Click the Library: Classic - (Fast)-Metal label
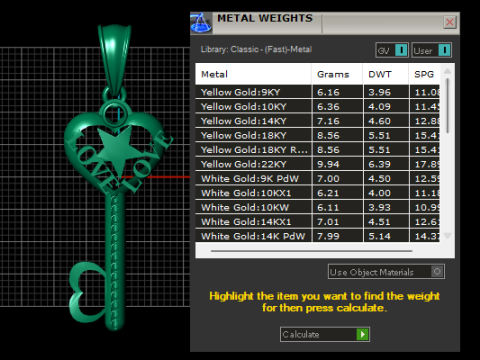 [256, 49]
